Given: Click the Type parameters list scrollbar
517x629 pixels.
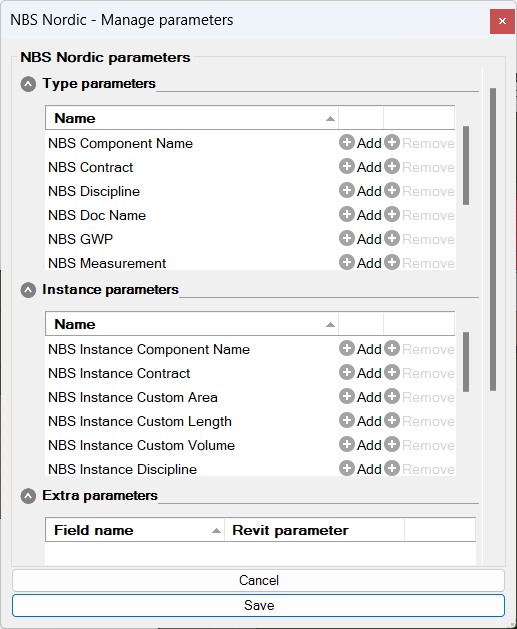Looking at the screenshot, I should tap(466, 165).
